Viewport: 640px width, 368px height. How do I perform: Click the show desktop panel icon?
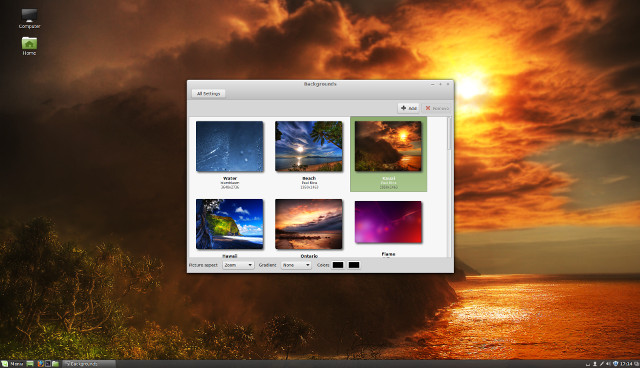[30, 364]
